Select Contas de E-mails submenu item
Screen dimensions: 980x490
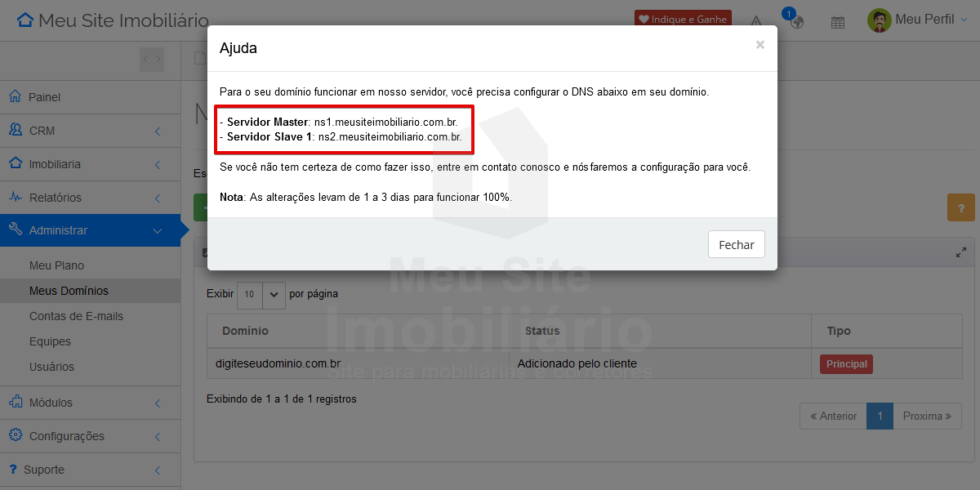point(76,316)
